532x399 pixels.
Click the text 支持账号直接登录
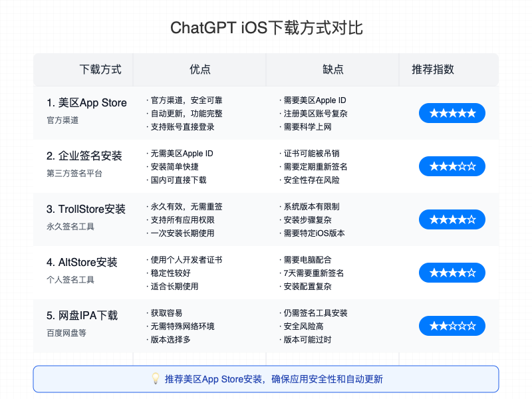(182, 126)
